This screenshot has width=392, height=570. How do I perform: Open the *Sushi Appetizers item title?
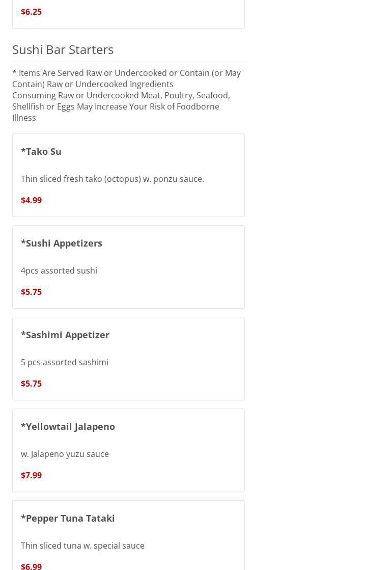[62, 243]
